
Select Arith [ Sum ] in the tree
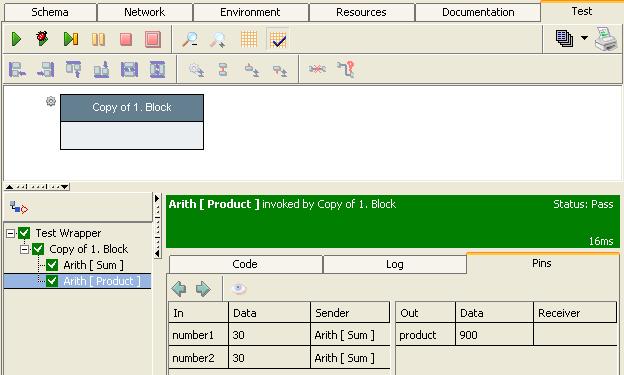point(94,265)
